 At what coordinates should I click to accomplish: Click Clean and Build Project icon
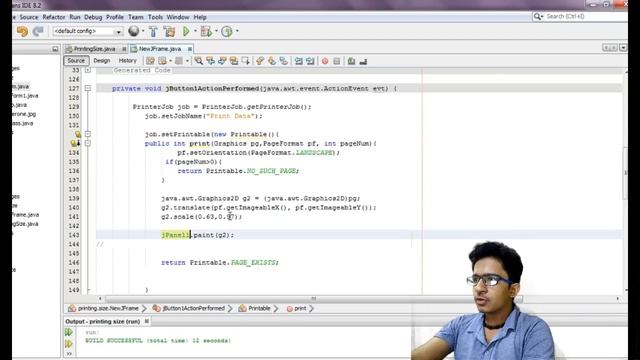[169, 31]
